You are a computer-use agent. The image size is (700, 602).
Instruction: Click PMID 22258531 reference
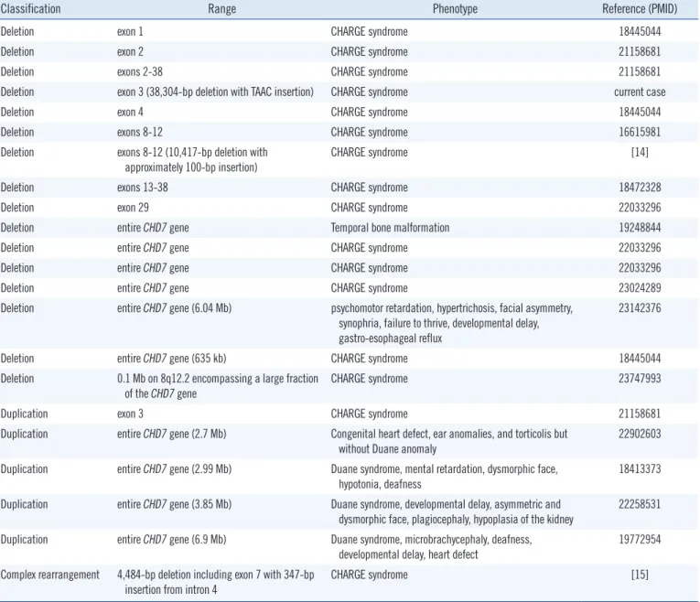640,504
